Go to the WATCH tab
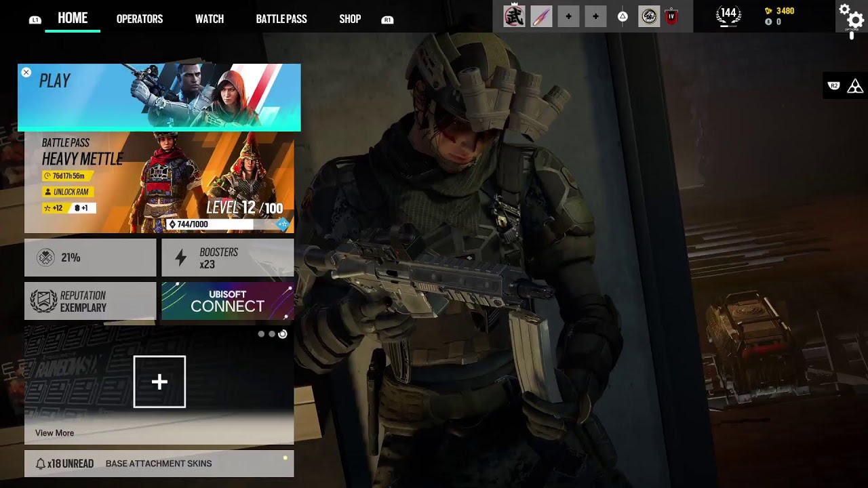 point(210,19)
